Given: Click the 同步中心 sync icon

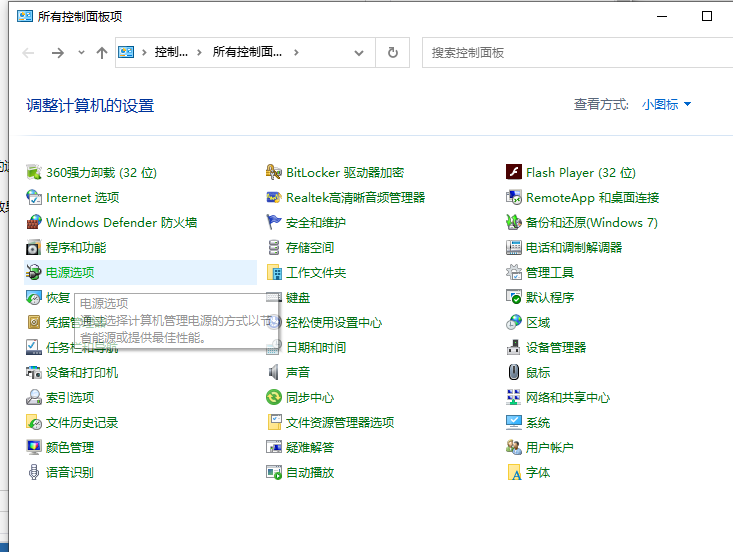Looking at the screenshot, I should (274, 397).
